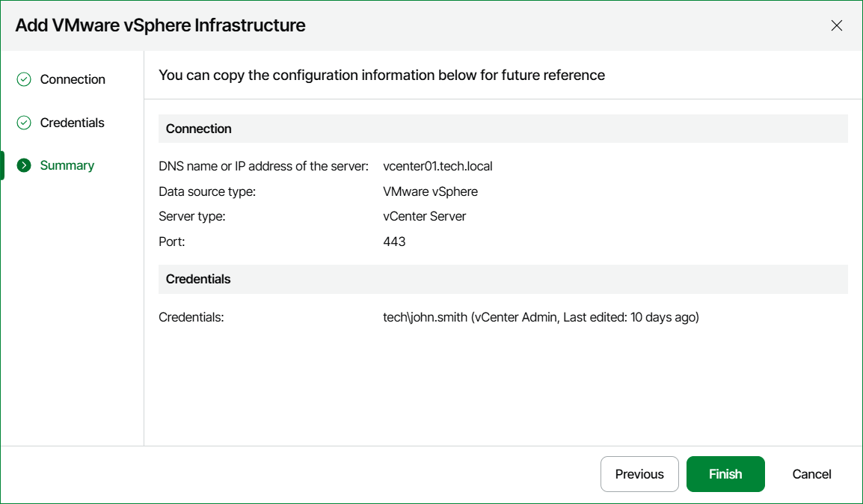Click the port value 443

[394, 242]
